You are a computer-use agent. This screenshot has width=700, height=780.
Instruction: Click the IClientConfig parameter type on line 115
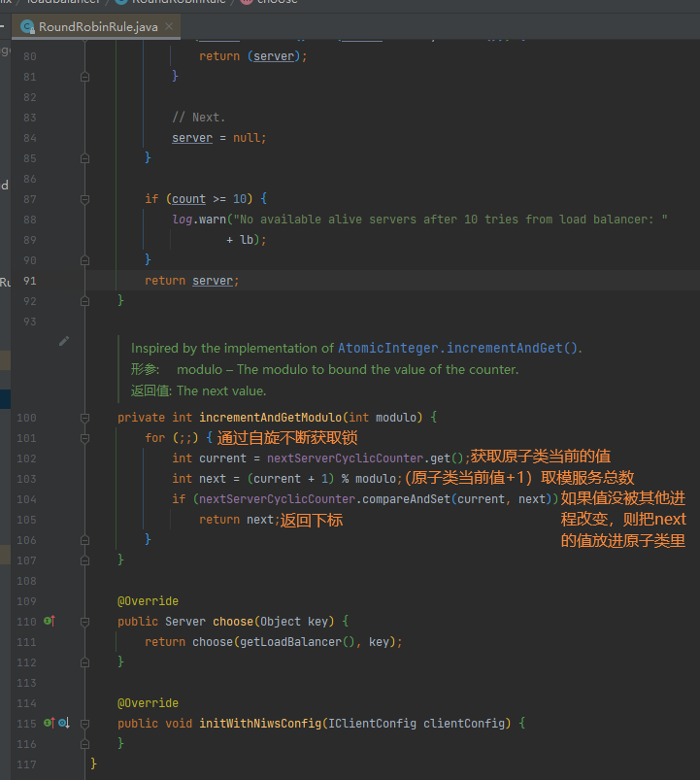pos(373,724)
